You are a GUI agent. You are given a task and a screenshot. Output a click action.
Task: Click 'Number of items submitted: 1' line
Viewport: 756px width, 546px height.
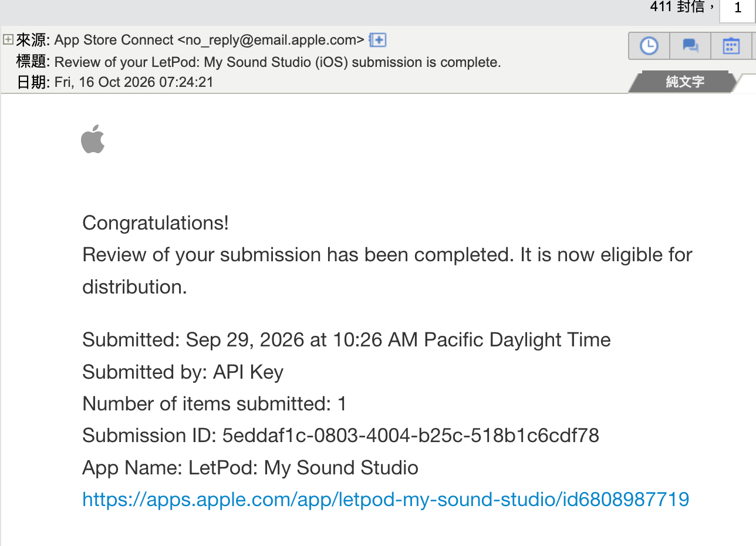point(215,404)
